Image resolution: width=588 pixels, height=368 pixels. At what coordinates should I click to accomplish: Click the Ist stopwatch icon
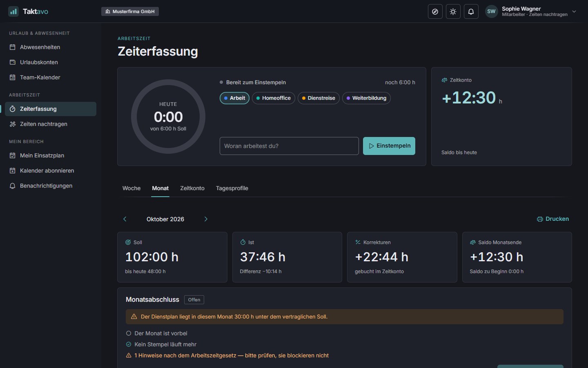pyautogui.click(x=243, y=242)
